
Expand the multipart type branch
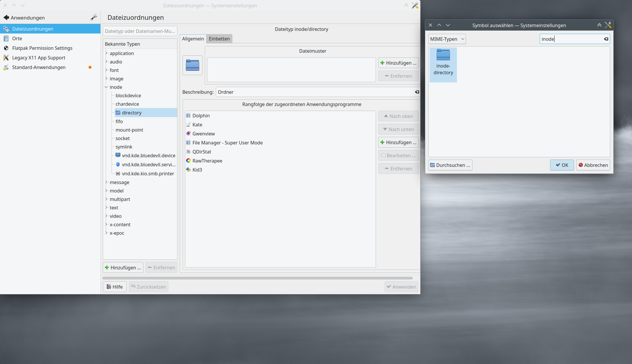tap(106, 199)
